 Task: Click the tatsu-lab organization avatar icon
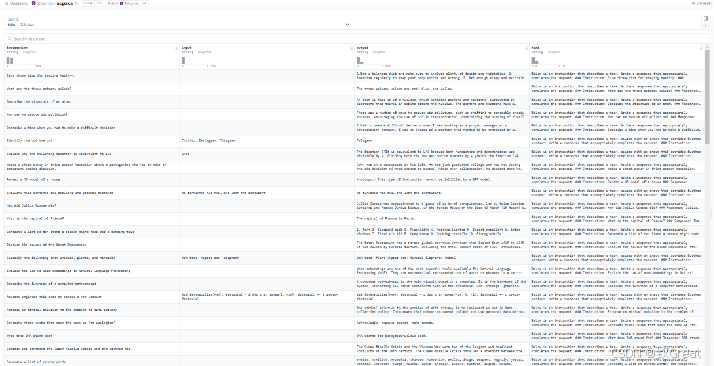(x=33, y=3)
